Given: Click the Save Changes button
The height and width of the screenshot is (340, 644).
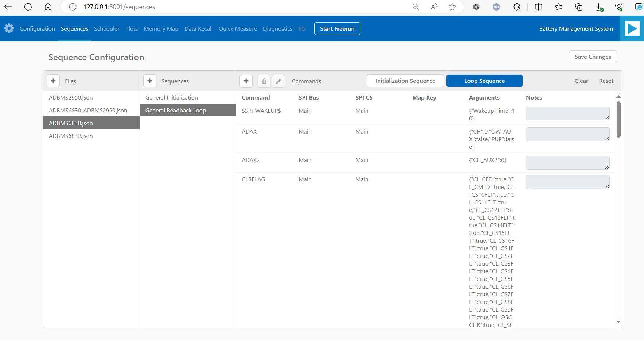Looking at the screenshot, I should [x=593, y=57].
